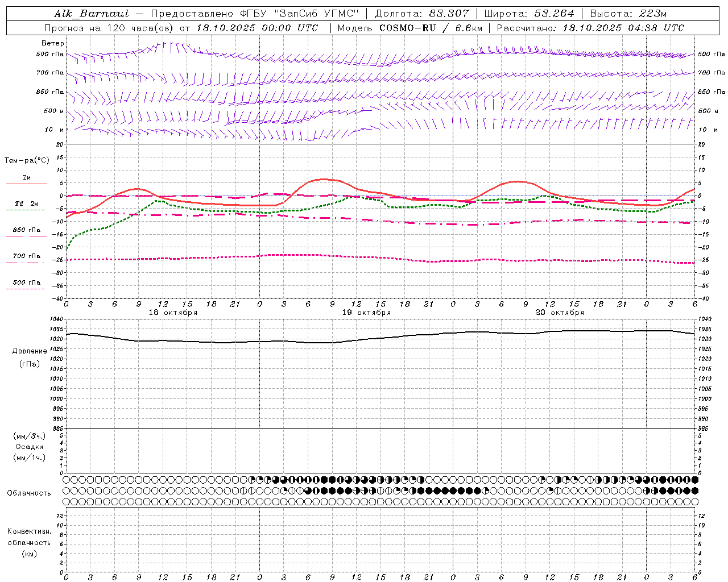Select the 19 октября date label
The image size is (728, 582).
point(367,313)
